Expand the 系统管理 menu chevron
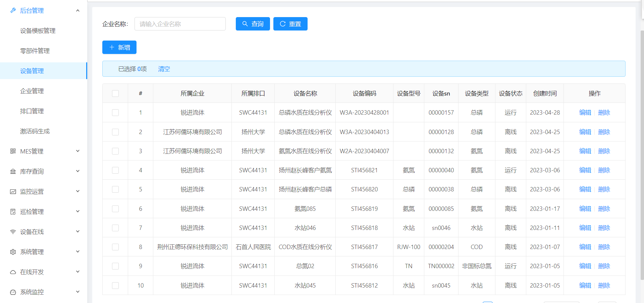The height and width of the screenshot is (303, 644). (x=78, y=252)
